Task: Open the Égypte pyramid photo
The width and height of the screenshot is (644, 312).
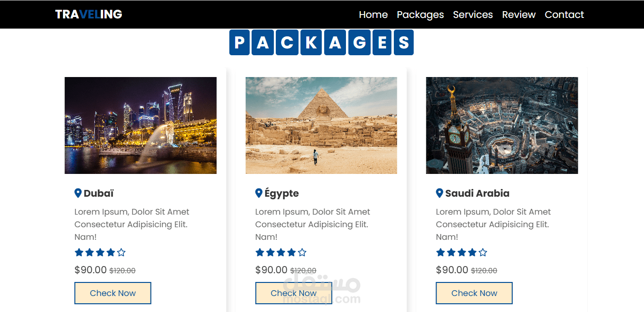Action: tap(321, 125)
